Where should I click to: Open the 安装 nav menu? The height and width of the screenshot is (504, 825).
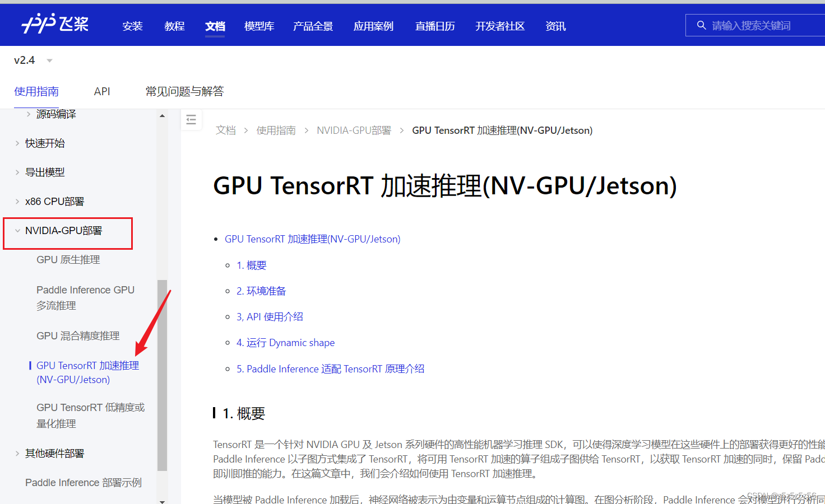[x=133, y=26]
